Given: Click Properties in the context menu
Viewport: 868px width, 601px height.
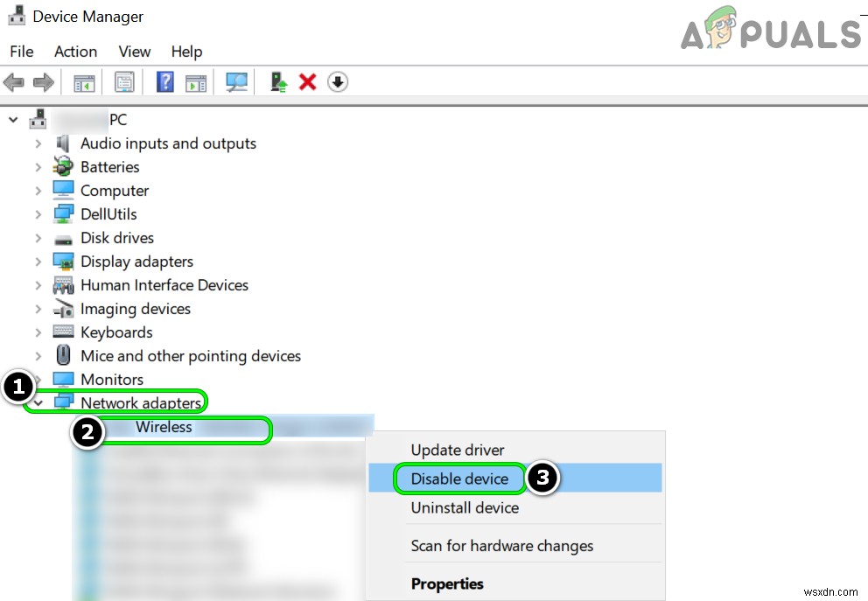Looking at the screenshot, I should pos(447,584).
